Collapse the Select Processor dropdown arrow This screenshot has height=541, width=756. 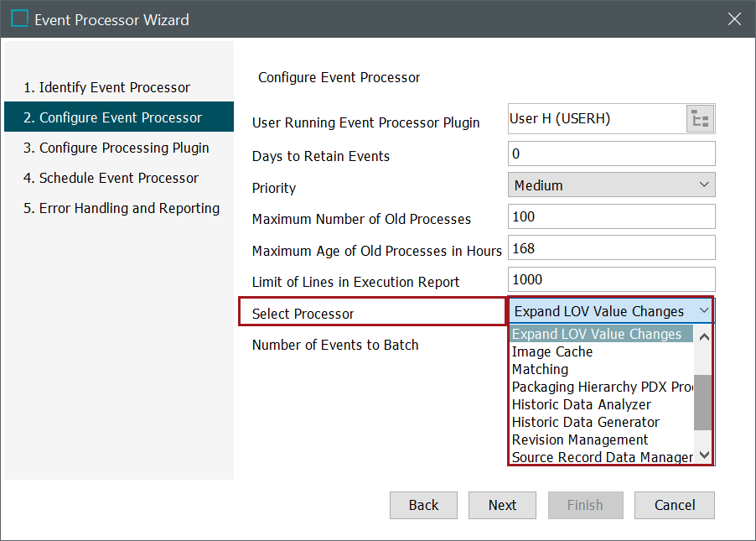tap(703, 311)
